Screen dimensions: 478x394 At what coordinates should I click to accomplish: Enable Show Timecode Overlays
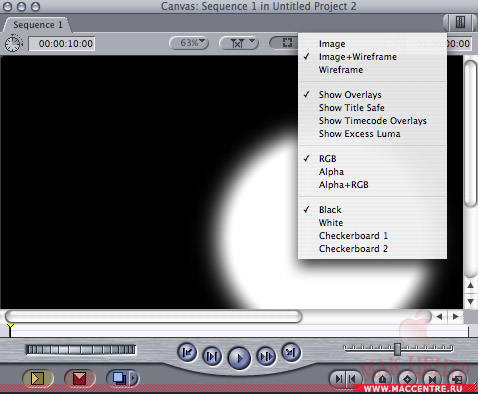coord(372,121)
